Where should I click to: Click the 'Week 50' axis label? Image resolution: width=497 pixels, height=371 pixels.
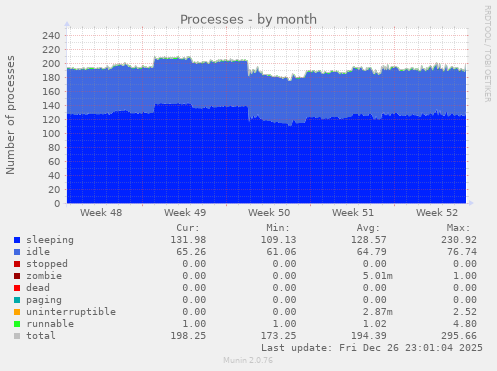point(269,213)
